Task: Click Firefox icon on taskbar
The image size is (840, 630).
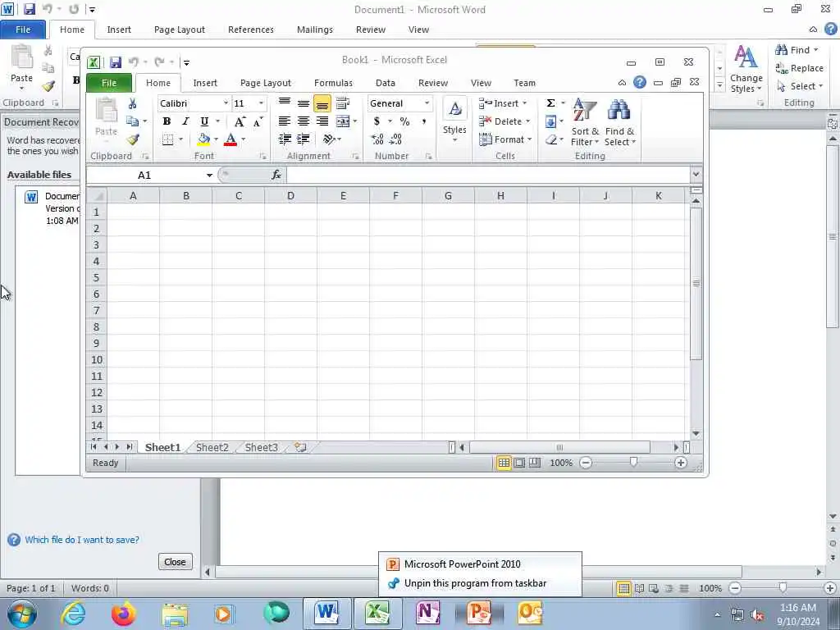Action: [124, 614]
